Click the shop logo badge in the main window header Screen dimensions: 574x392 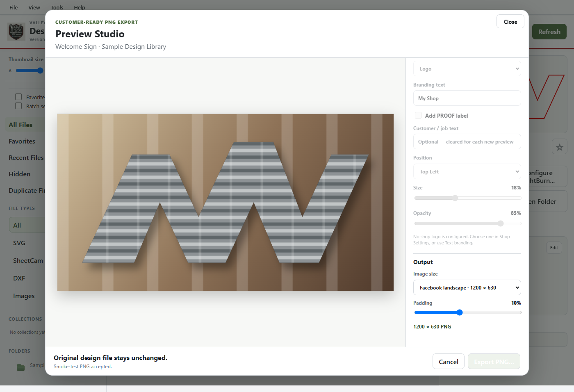point(16,31)
